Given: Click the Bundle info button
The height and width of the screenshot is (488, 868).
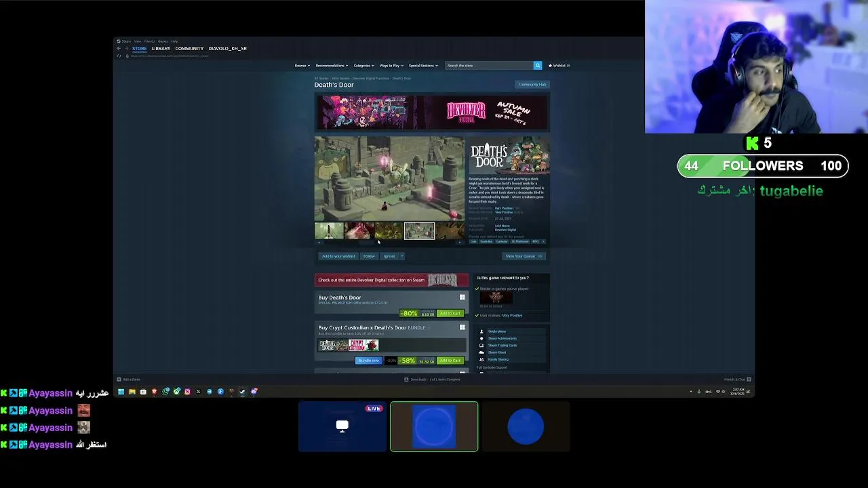Looking at the screenshot, I should (368, 361).
